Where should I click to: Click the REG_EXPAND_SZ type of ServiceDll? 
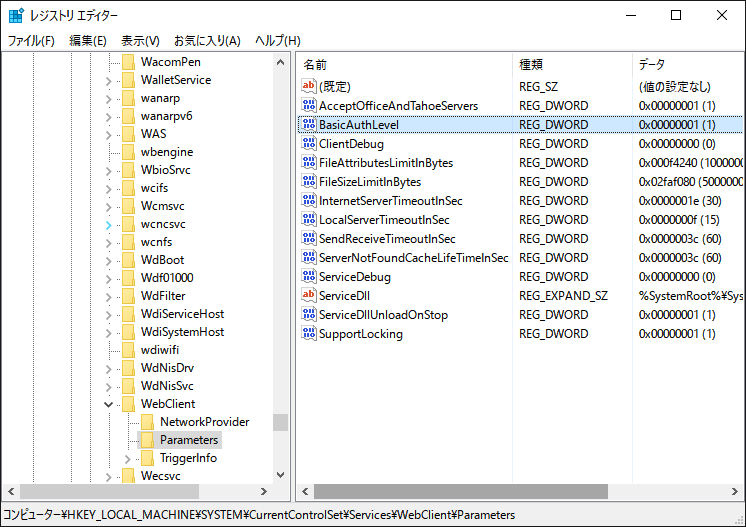coord(563,296)
